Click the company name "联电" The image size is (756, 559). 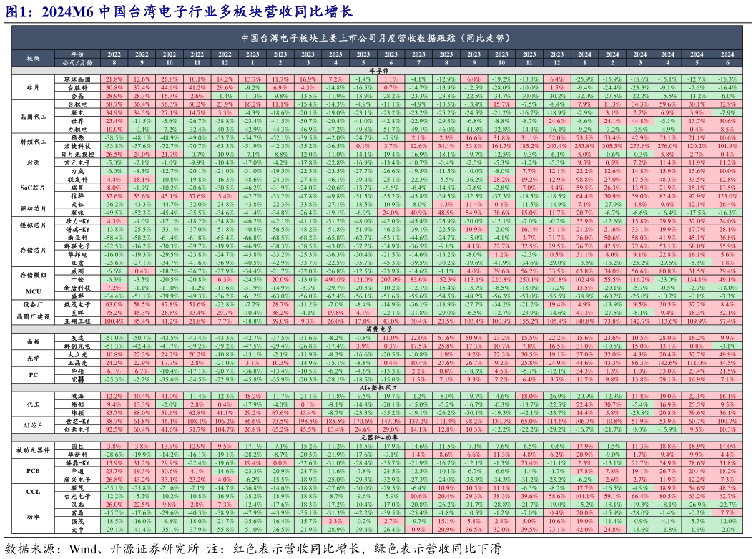tap(78, 113)
